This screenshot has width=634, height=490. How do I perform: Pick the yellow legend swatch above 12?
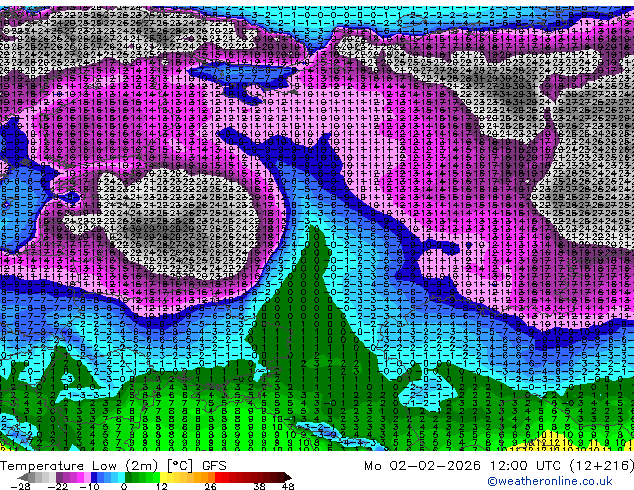pyautogui.click(x=163, y=477)
